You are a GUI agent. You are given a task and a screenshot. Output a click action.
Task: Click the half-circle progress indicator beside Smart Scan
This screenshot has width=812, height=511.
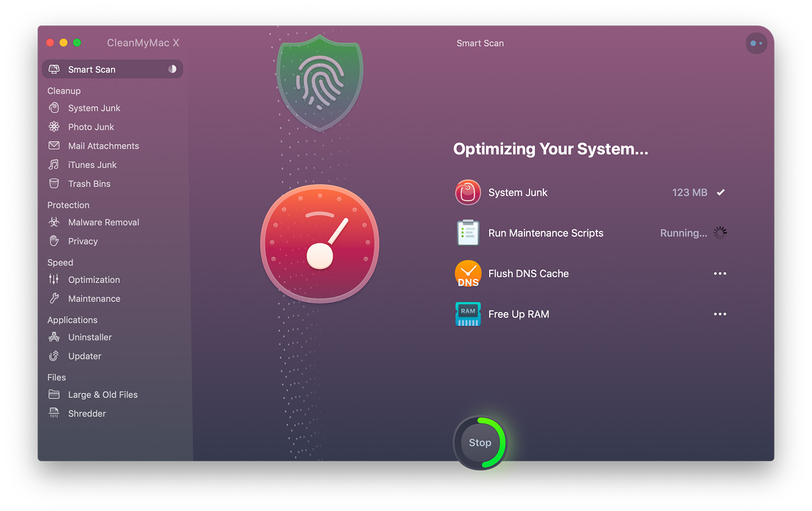(173, 69)
